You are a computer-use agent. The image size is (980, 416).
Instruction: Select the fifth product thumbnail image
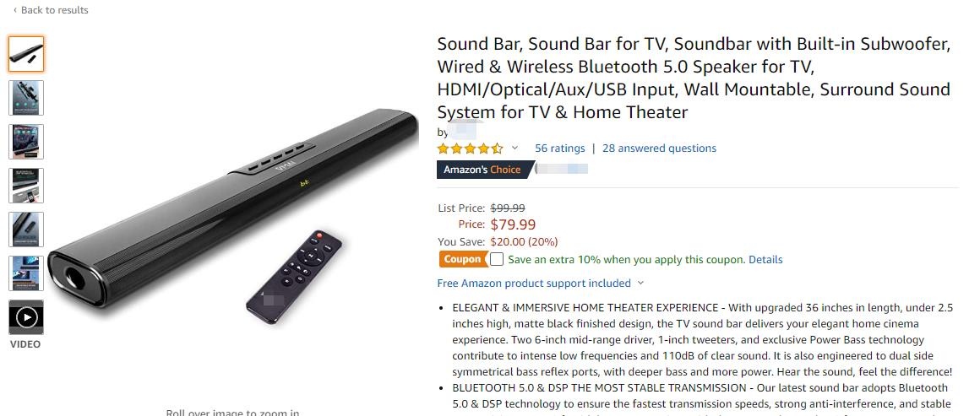[x=26, y=230]
